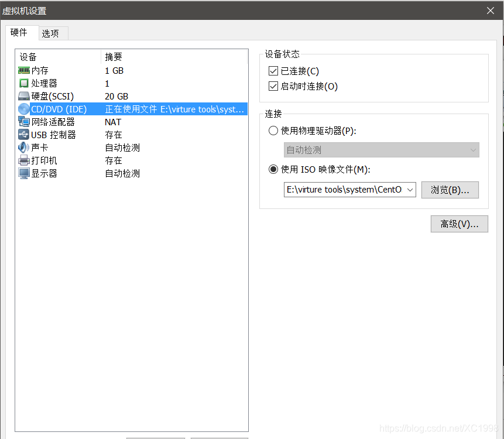Select the 打印机 row label
This screenshot has width=504, height=439.
click(44, 160)
